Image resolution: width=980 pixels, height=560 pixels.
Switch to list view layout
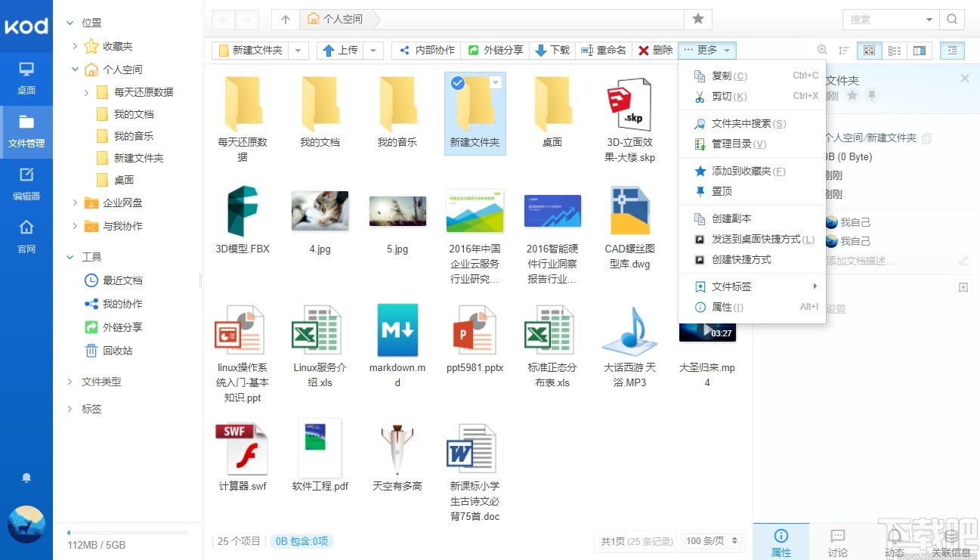click(x=894, y=50)
